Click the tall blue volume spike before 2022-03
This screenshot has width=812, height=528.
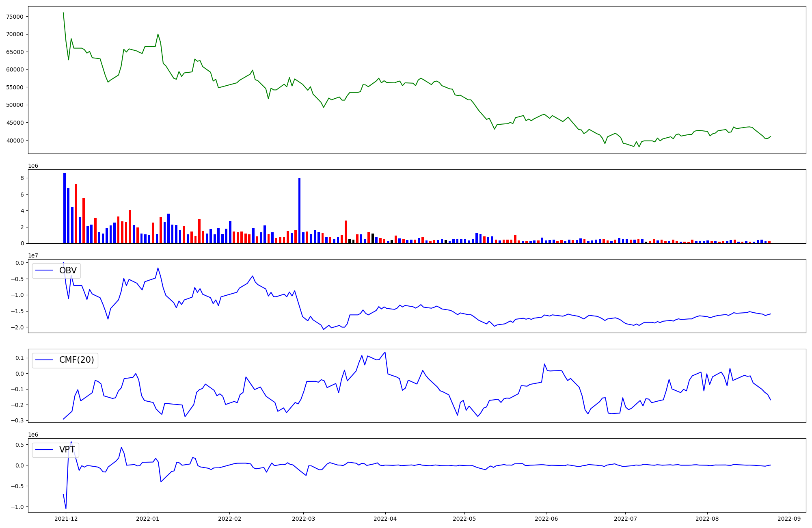coord(299,210)
